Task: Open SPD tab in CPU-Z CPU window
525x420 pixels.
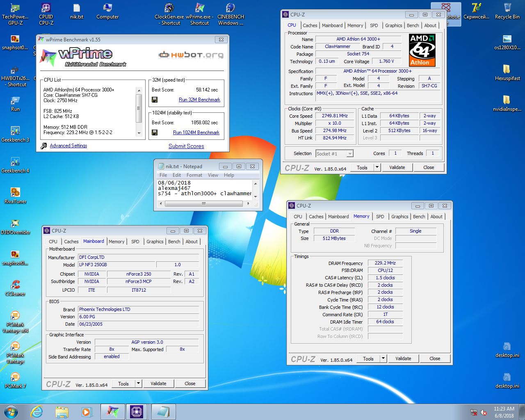Action: point(374,25)
